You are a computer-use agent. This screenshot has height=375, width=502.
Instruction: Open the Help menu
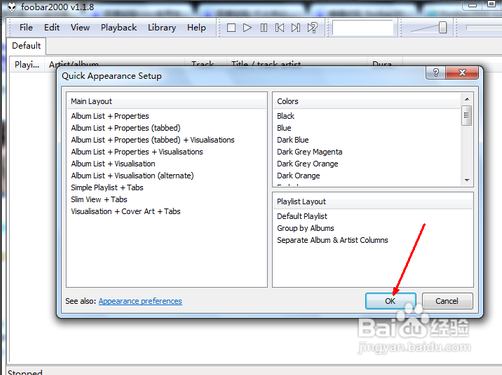196,28
